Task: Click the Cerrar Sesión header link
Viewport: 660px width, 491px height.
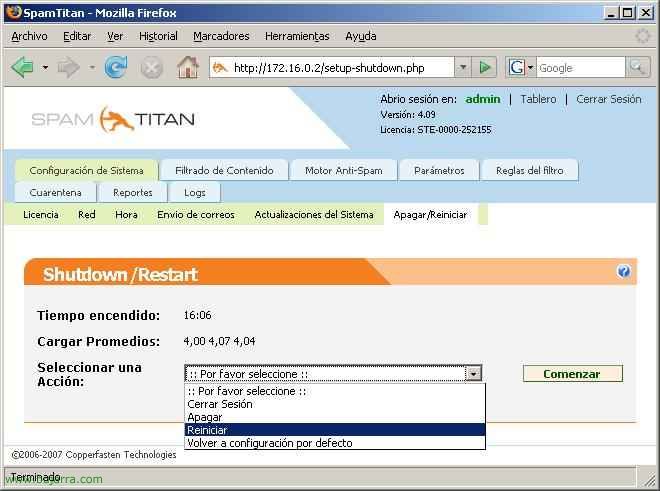Action: click(609, 99)
